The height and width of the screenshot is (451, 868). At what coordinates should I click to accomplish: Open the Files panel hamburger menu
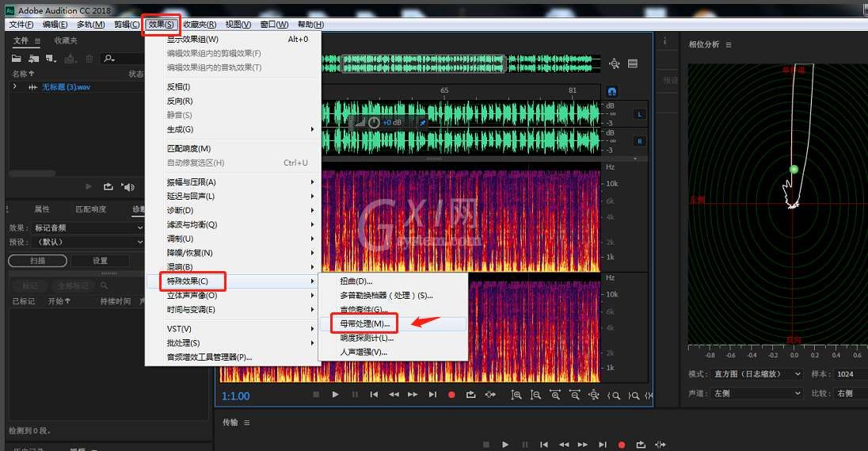tap(37, 41)
